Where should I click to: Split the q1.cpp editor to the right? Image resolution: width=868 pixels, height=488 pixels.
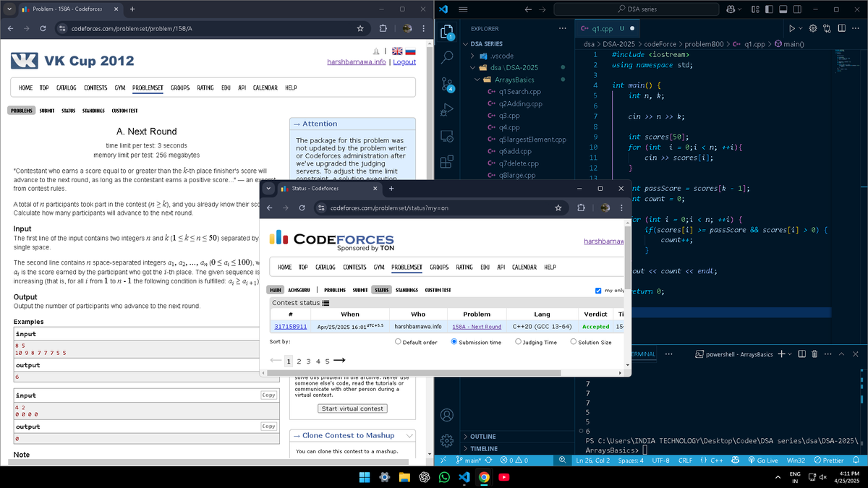tap(842, 28)
